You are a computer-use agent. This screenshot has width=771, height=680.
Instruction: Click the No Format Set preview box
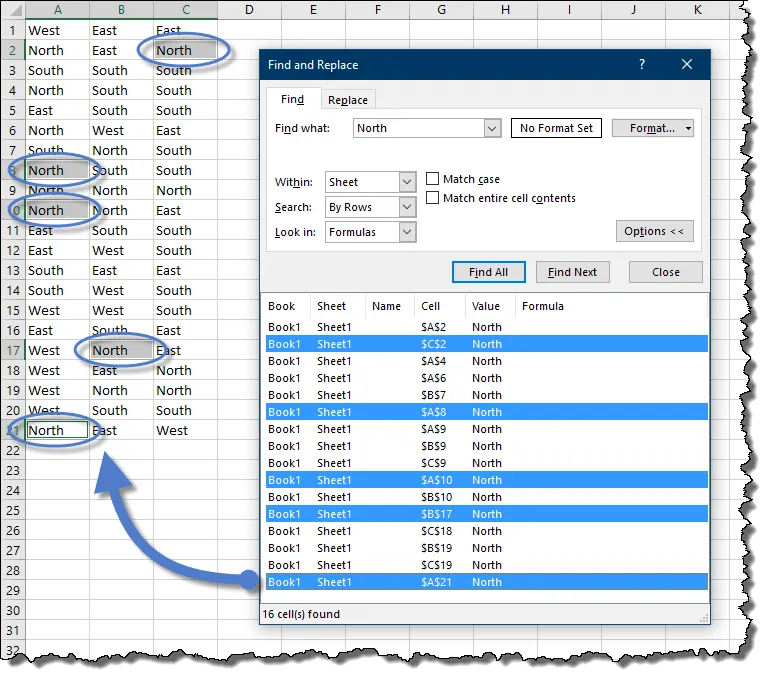click(x=556, y=128)
